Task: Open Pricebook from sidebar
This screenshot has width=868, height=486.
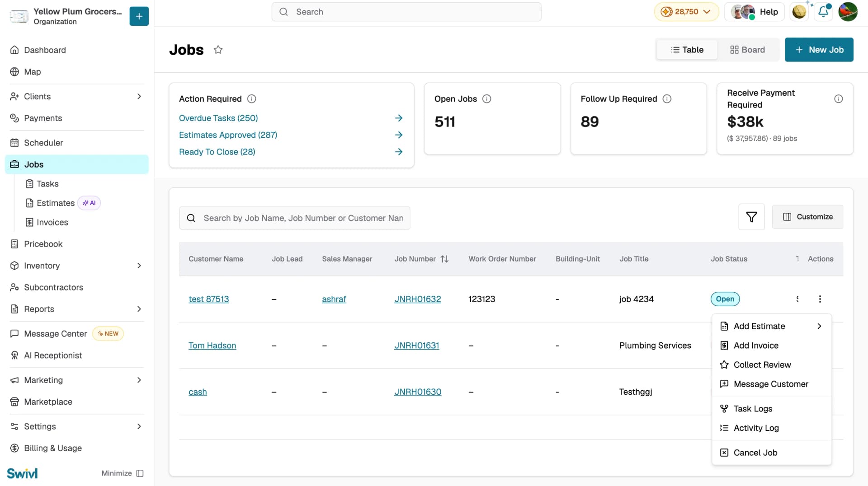Action: tap(77, 244)
